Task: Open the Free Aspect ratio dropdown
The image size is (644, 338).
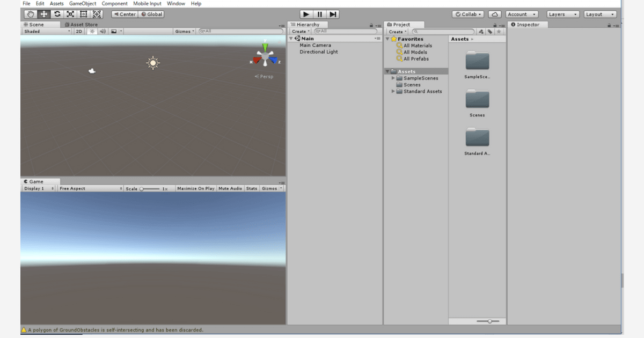Action: (90, 188)
